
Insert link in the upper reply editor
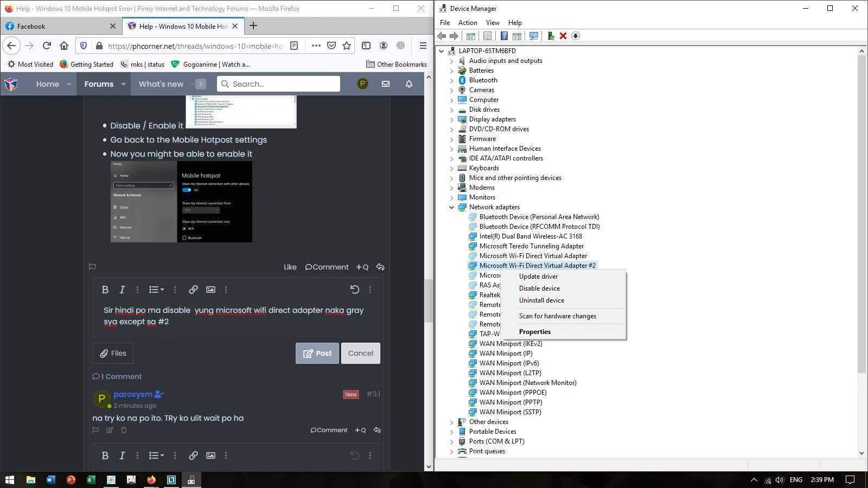click(193, 290)
